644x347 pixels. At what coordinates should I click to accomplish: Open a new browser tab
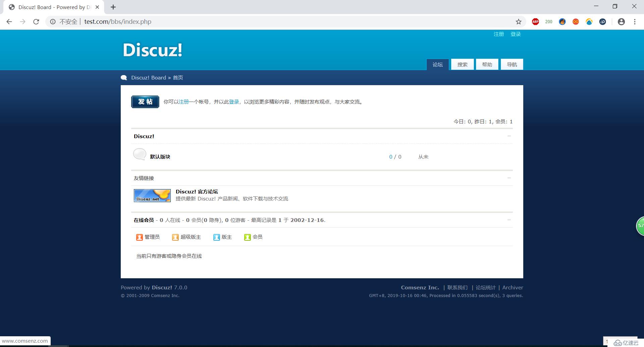tap(113, 7)
